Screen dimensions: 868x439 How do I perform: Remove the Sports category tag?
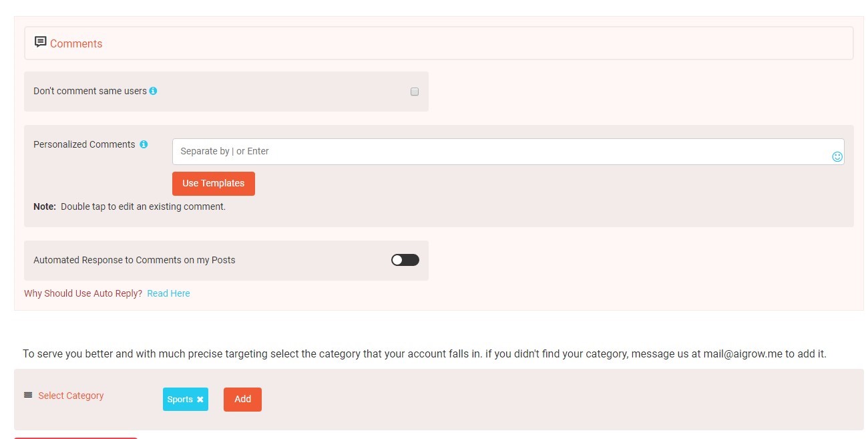point(200,400)
